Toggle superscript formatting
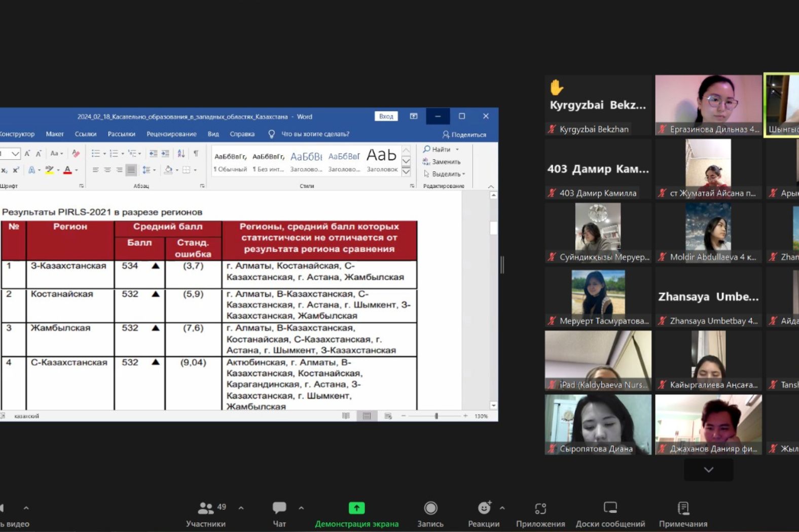Image resolution: width=799 pixels, height=532 pixels. 16,170
